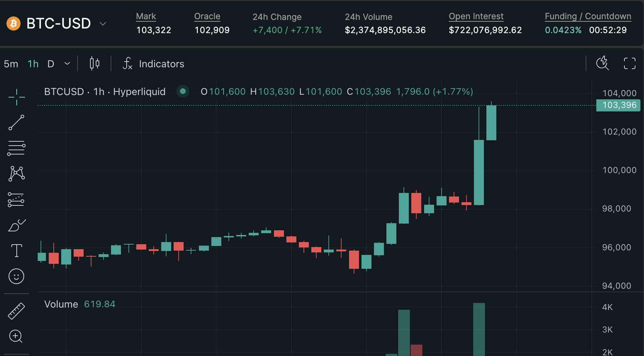
Task: Select the ruler measure tool
Action: (x=16, y=311)
